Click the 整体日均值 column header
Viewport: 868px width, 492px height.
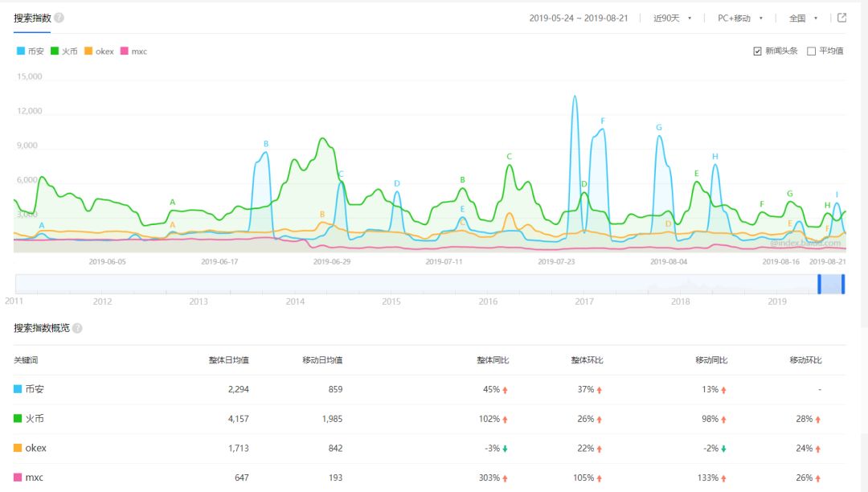tap(228, 360)
